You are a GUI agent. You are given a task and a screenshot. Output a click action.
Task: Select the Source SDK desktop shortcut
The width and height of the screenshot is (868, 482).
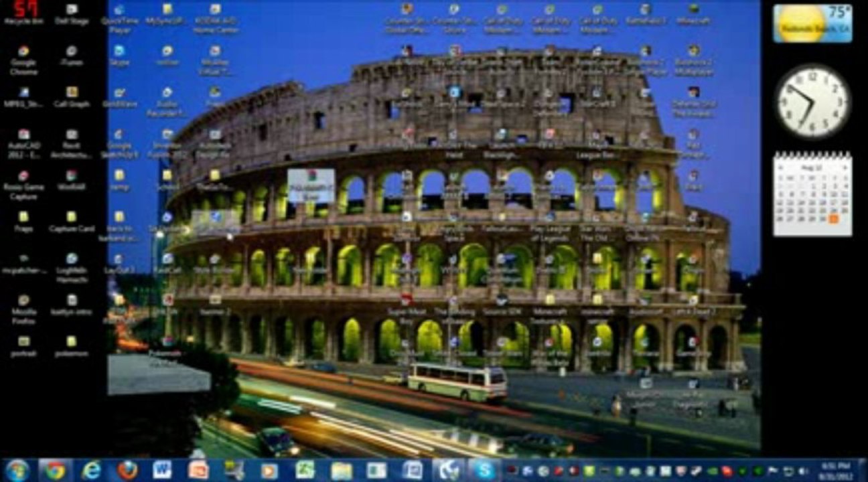coord(502,305)
